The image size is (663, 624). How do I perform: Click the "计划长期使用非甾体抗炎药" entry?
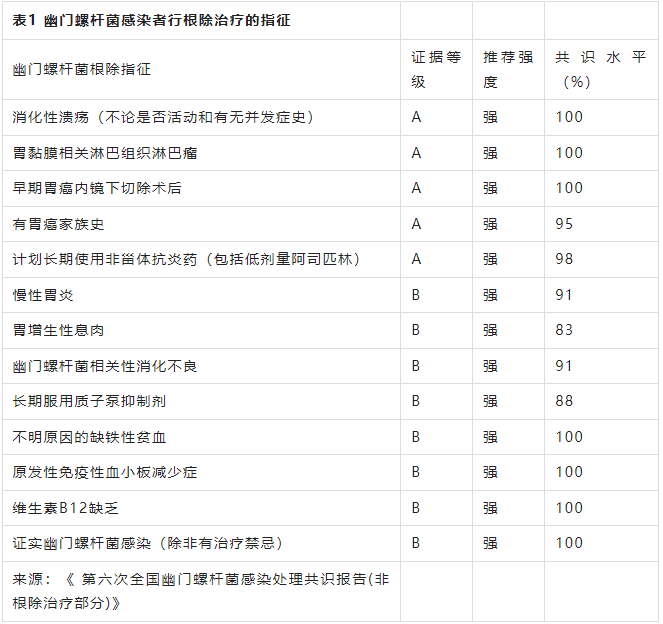(186, 259)
